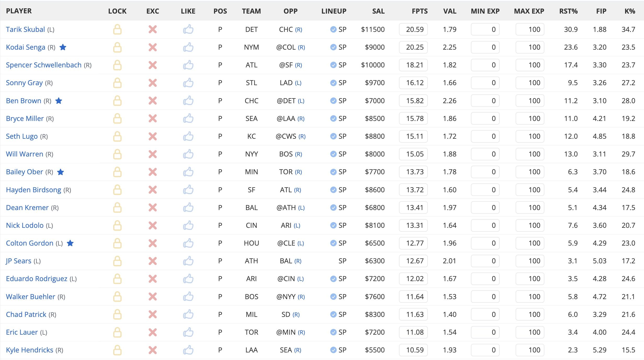Sort the table by the FIP column
The height and width of the screenshot is (360, 644).
pyautogui.click(x=601, y=11)
